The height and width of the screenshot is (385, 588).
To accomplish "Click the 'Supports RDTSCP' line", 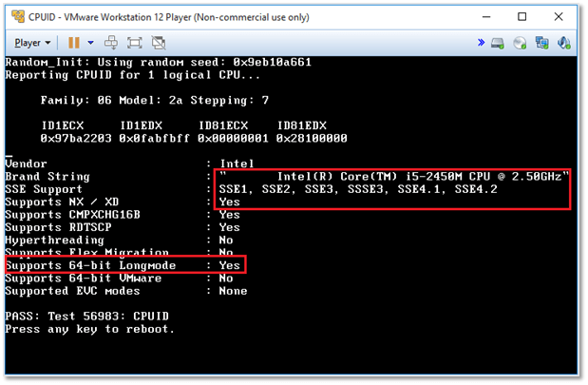I will point(123,227).
